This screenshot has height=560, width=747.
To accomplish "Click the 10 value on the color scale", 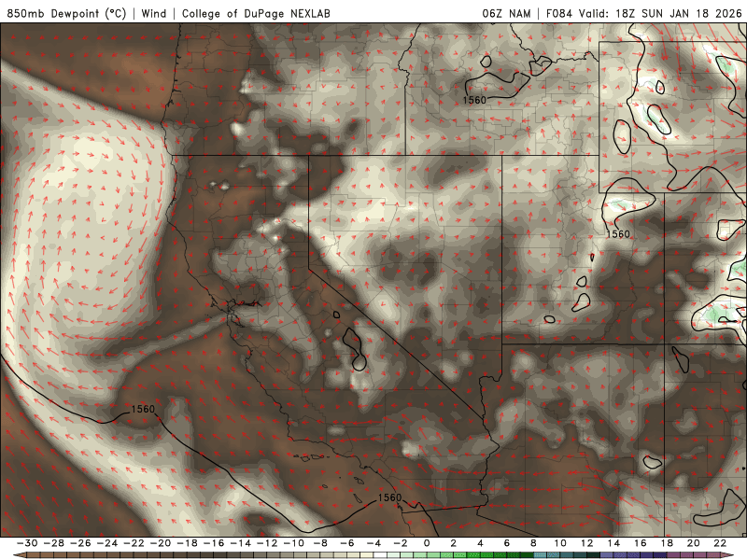I will [x=560, y=543].
